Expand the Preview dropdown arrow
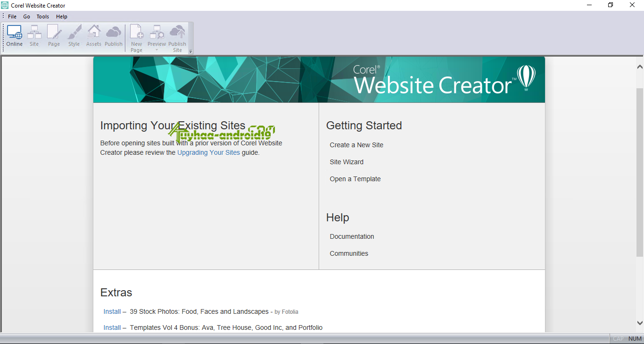The height and width of the screenshot is (344, 644). pyautogui.click(x=157, y=50)
